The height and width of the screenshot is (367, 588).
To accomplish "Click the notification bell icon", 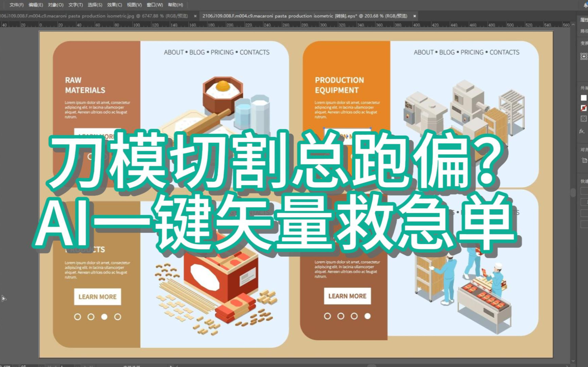I will click(585, 5).
